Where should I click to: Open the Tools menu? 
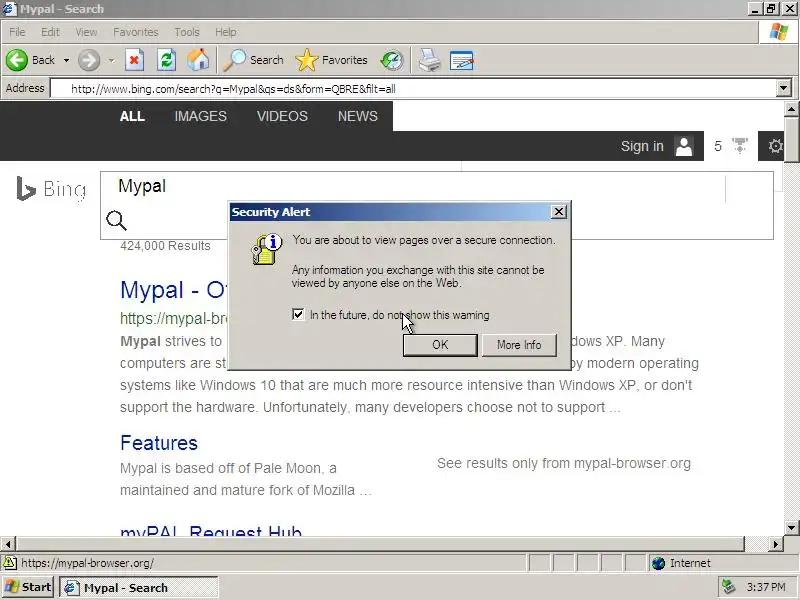tap(187, 32)
